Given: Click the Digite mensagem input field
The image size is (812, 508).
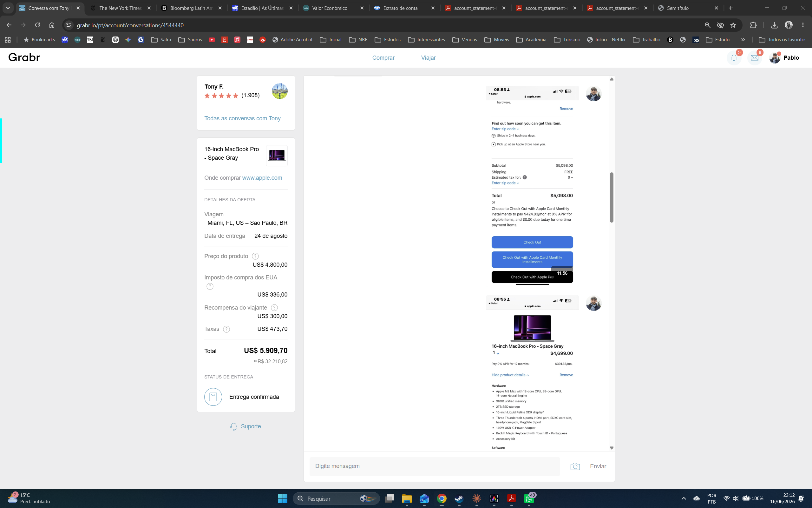Looking at the screenshot, I should pos(435,466).
